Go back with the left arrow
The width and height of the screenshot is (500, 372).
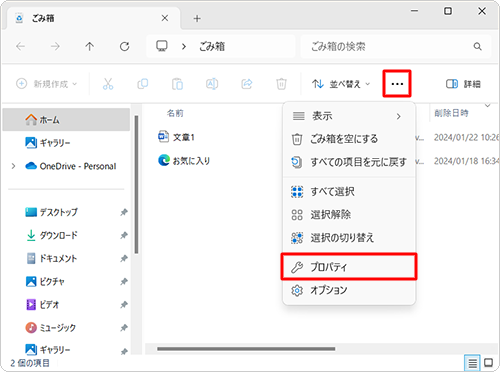(21, 46)
